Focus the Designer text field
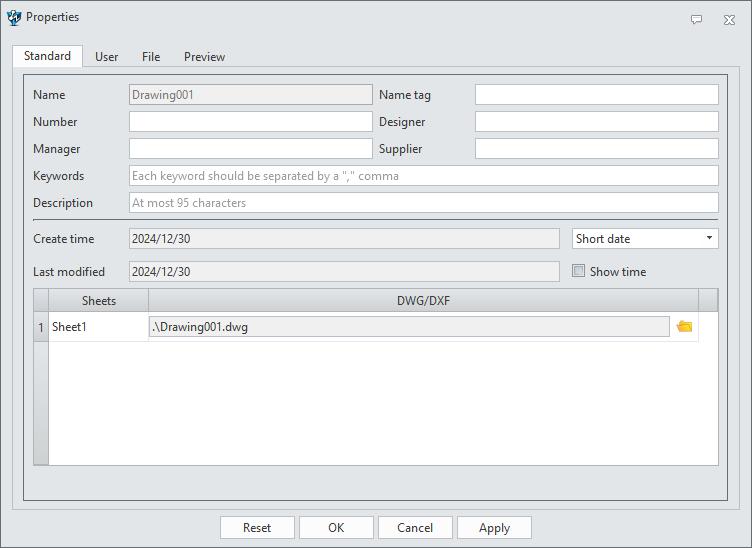Viewport: 752px width, 548px height. (x=596, y=122)
